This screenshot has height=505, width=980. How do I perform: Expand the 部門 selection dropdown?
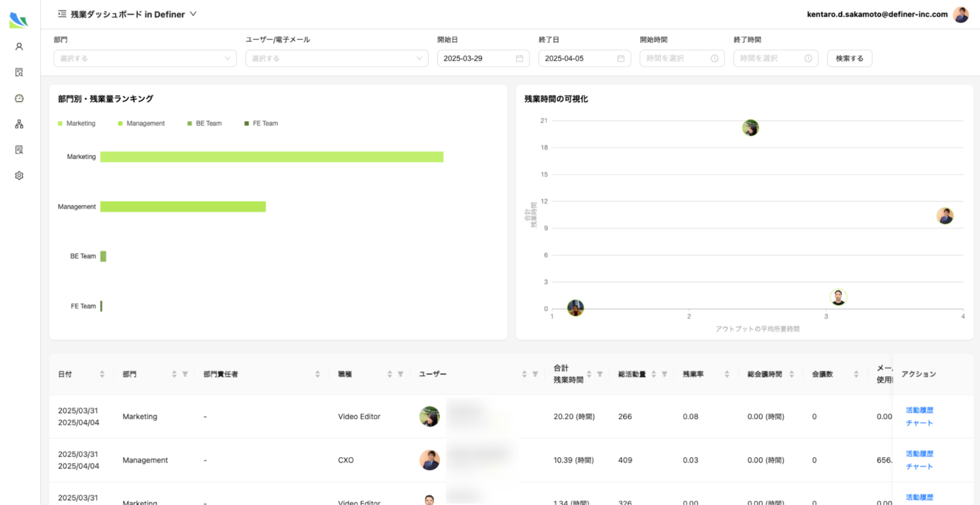coord(144,58)
